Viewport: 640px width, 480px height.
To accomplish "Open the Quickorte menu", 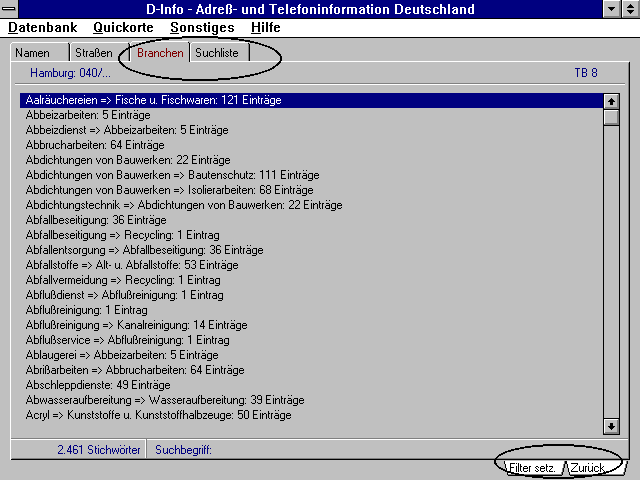I will (124, 27).
